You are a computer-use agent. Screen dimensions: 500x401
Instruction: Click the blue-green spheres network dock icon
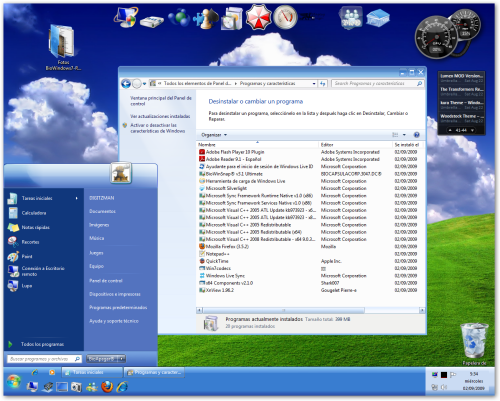pos(179,17)
